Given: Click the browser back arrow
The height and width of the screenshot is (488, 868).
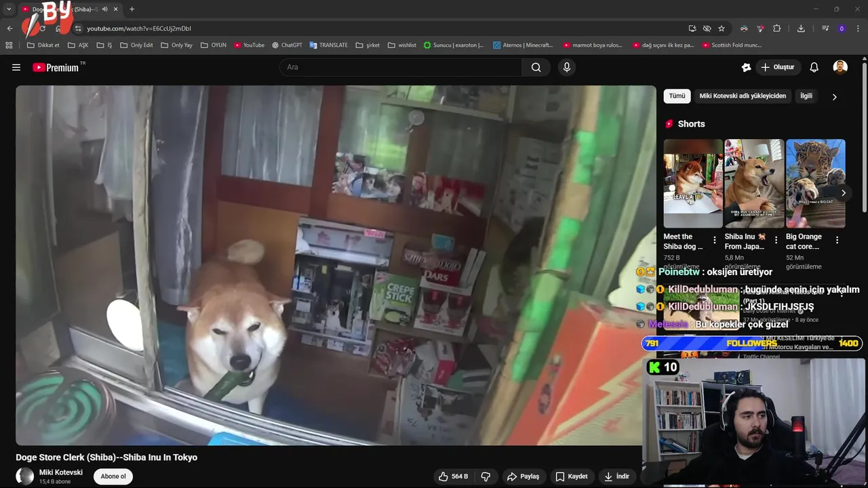Looking at the screenshot, I should (9, 28).
